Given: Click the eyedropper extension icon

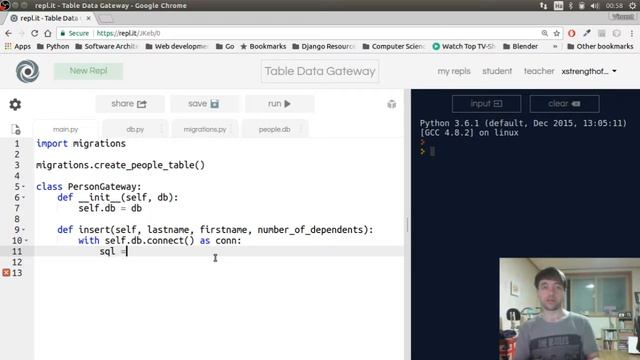Looking at the screenshot, I should (x=587, y=33).
